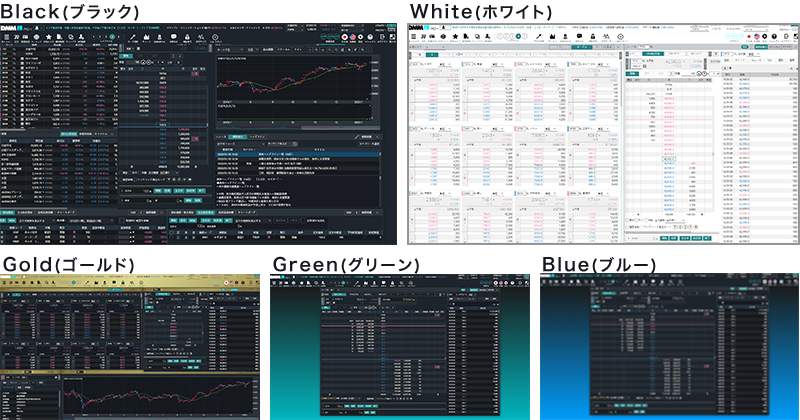Click selected blue news row in Black theme
The width and height of the screenshot is (800, 420).
(x=297, y=154)
